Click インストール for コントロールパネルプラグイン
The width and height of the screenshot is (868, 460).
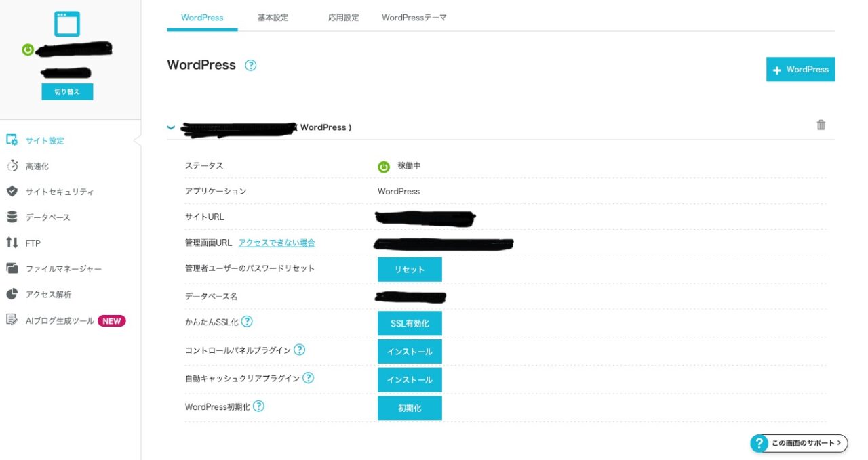pos(410,352)
